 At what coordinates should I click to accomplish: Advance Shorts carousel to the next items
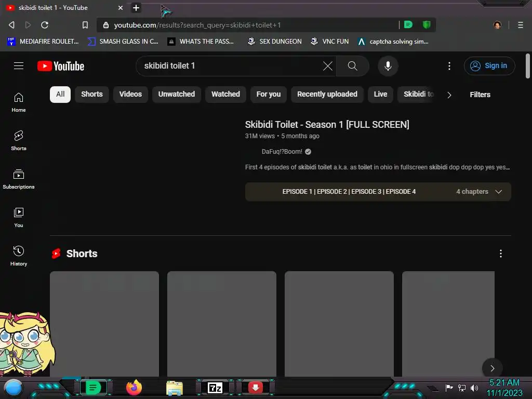click(493, 368)
